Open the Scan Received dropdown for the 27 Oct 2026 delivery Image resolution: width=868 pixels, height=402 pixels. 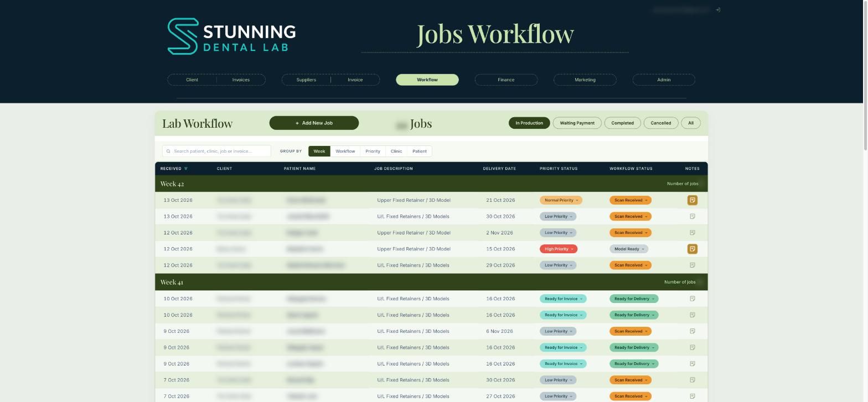pos(631,396)
